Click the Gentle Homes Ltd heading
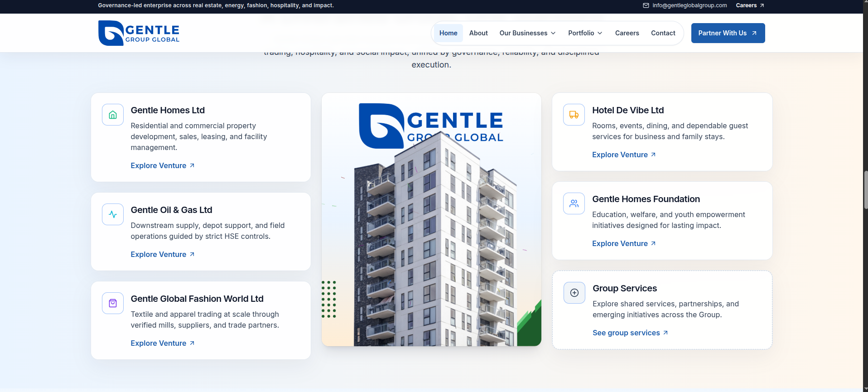The image size is (868, 392). (168, 110)
